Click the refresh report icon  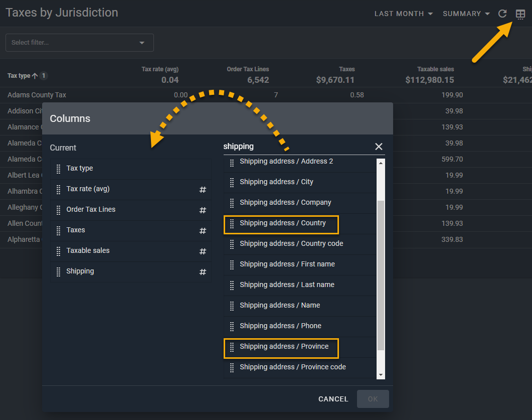502,14
